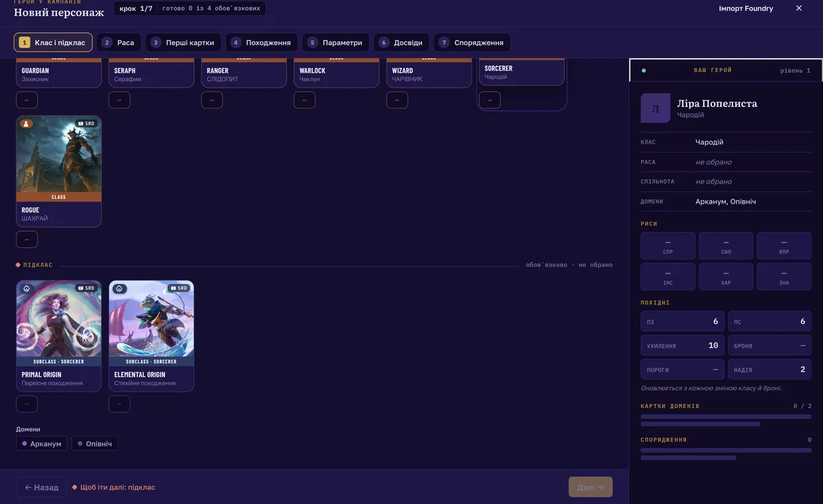Click the ХАР trait box
Screen dimensions: 823x504
726,276
